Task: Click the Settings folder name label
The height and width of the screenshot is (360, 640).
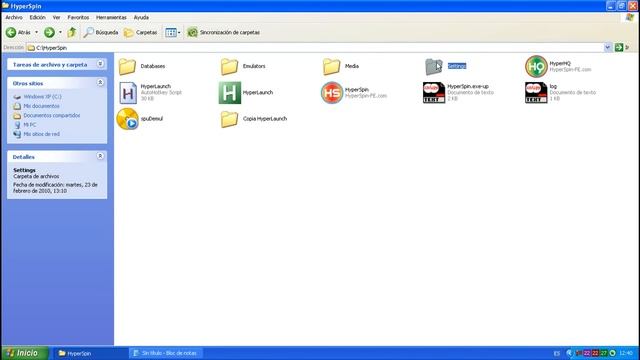Action: [457, 66]
